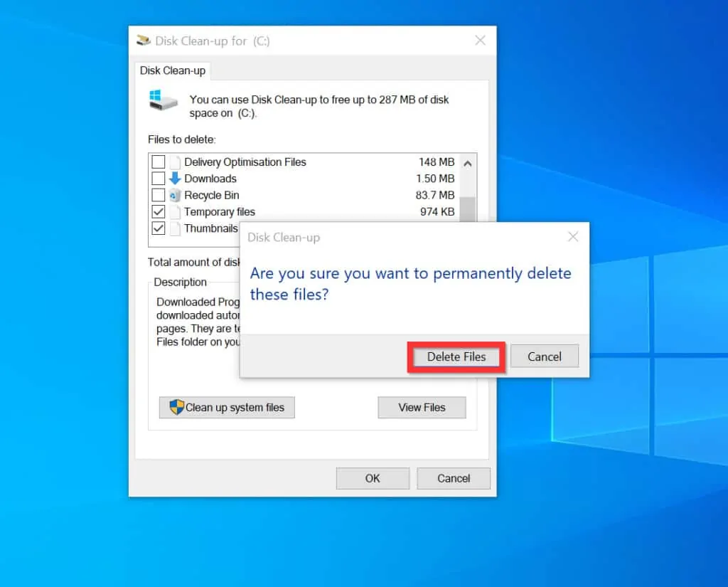Select the Disk Clean-up tab

[173, 70]
